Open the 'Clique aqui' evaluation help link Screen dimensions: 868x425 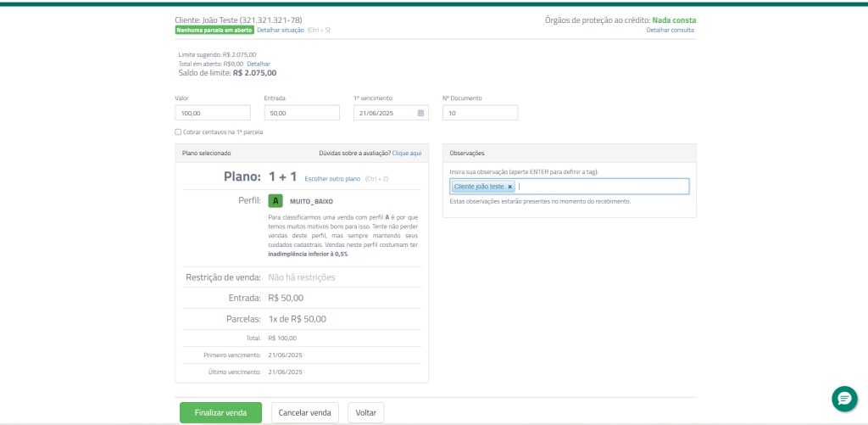(x=406, y=153)
